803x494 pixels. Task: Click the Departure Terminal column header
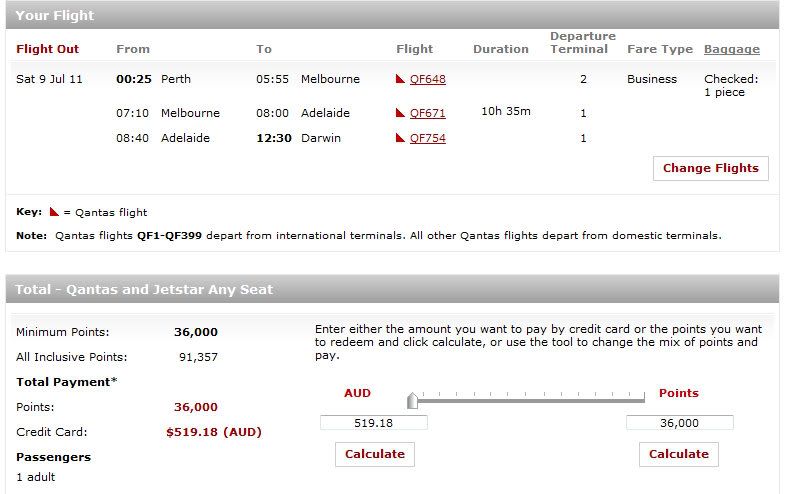[583, 42]
